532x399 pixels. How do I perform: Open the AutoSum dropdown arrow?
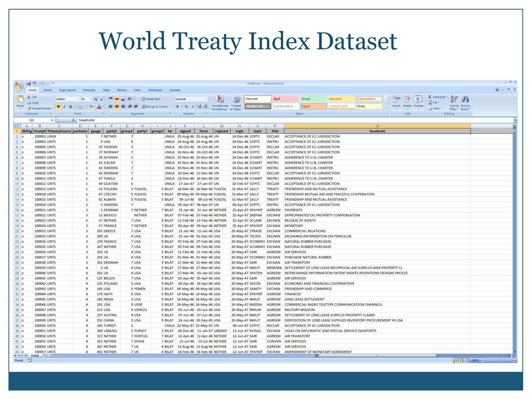click(447, 97)
